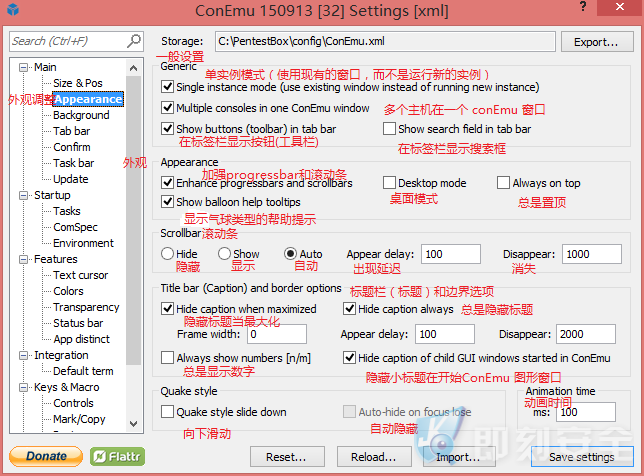Viewport: 644px width, 476px height.
Task: Click the Import... button
Action: 460,457
